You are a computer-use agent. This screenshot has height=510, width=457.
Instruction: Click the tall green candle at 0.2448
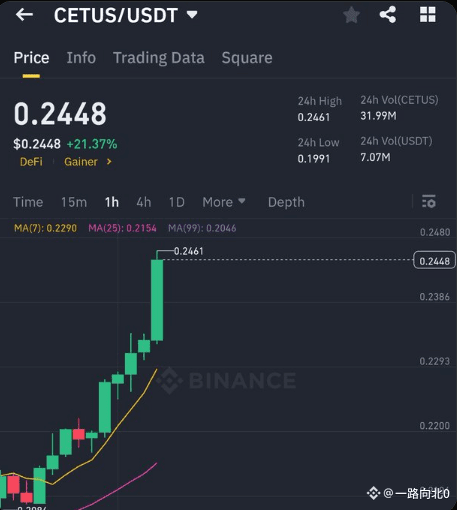(x=157, y=300)
